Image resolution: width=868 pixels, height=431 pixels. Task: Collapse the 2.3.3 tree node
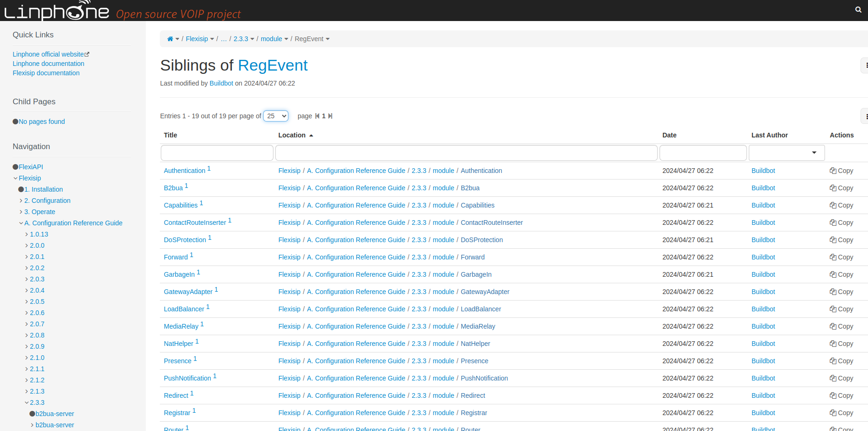[27, 402]
